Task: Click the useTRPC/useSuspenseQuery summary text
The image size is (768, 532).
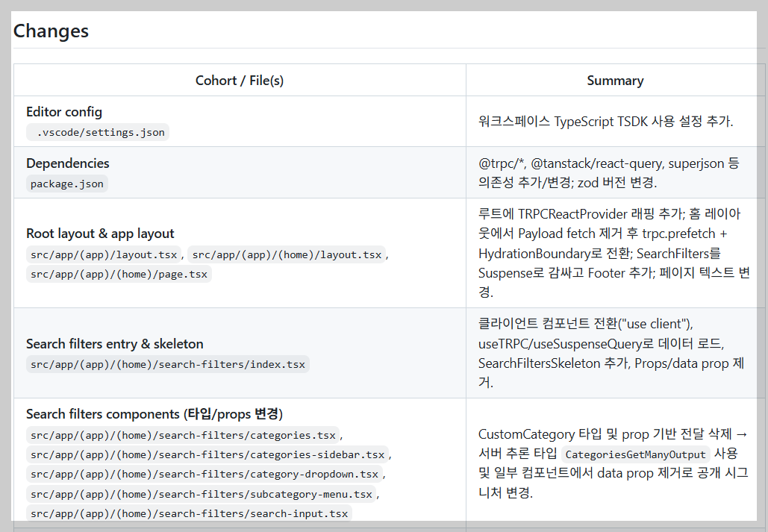Action: coord(611,353)
